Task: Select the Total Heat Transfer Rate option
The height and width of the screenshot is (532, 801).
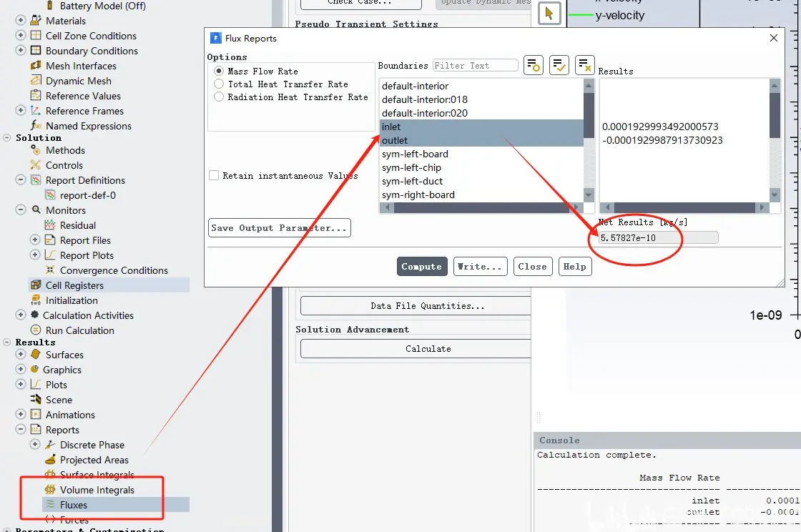Action: click(219, 84)
